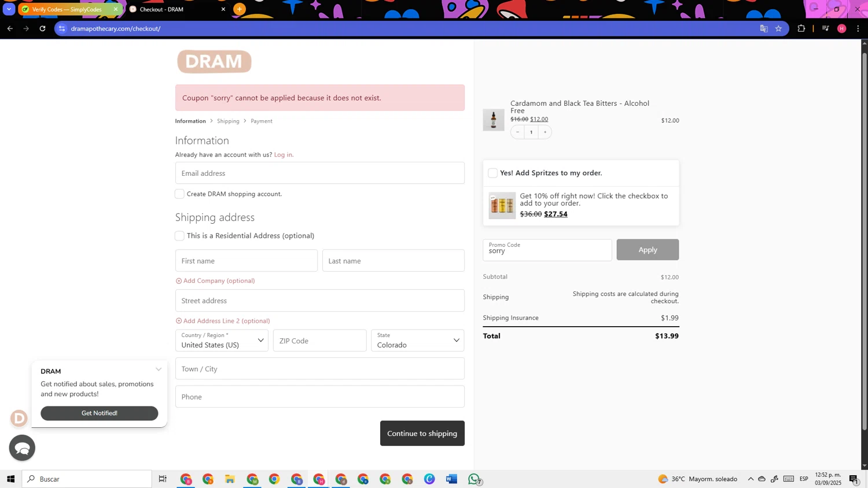Close the Checkout - DRAM tab
The image size is (868, 488).
coord(223,9)
